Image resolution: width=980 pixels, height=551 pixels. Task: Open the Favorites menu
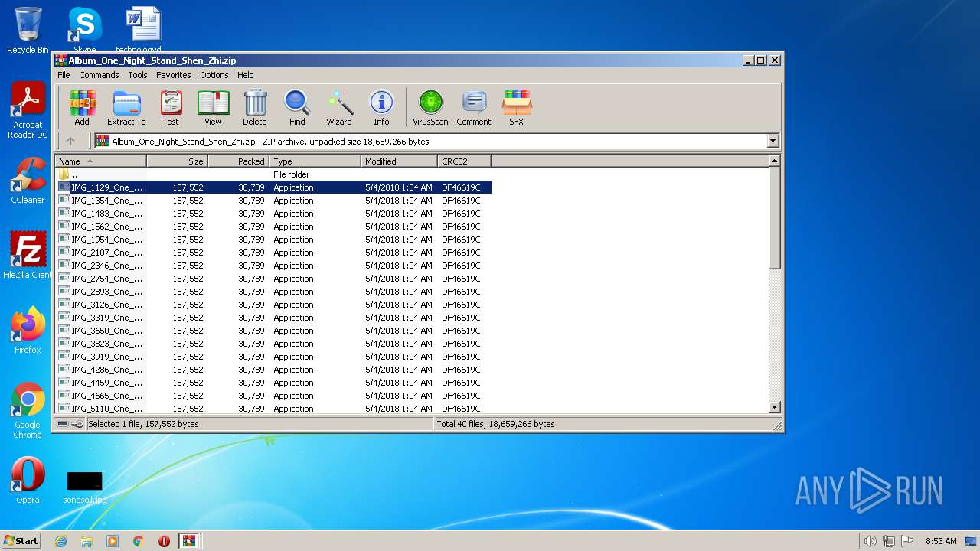click(x=174, y=75)
